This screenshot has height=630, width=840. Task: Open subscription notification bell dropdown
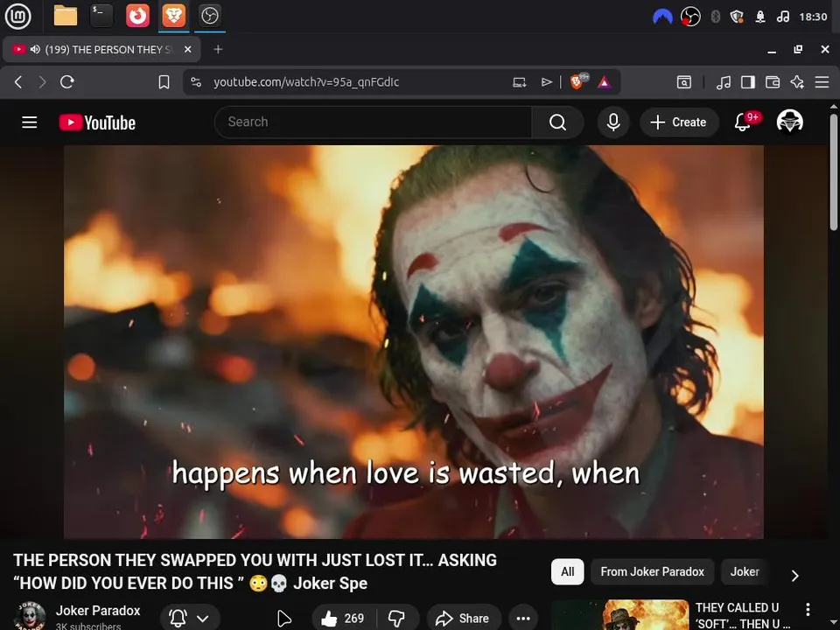point(190,619)
